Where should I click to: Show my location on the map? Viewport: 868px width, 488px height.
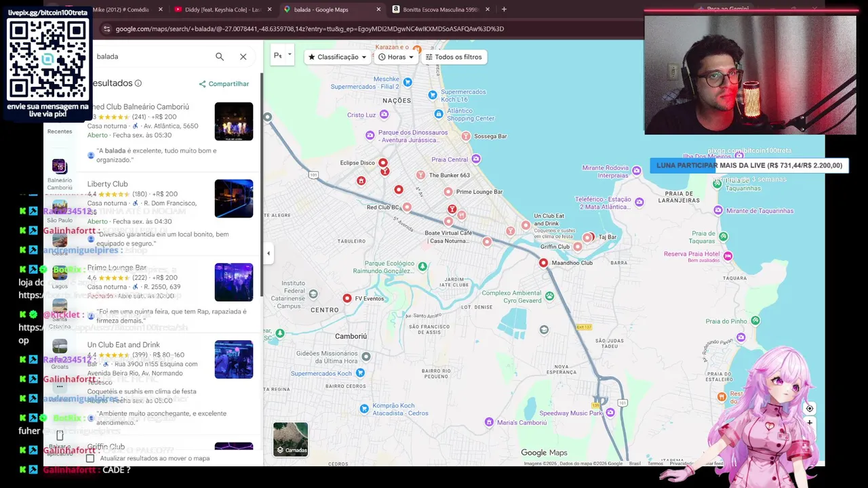click(x=809, y=409)
